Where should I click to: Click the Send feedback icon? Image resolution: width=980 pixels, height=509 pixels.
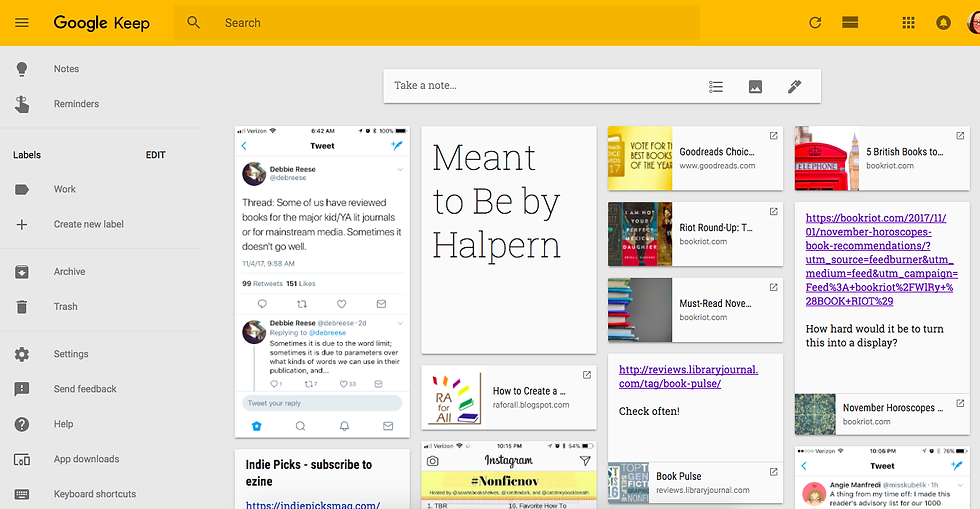pos(22,390)
